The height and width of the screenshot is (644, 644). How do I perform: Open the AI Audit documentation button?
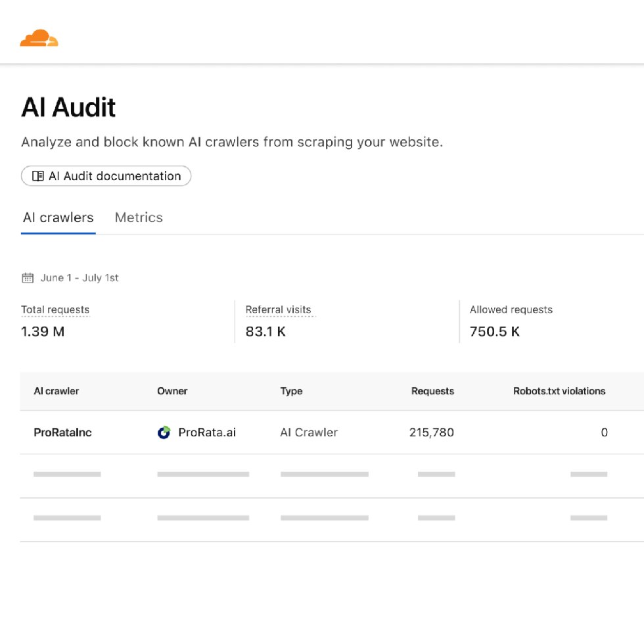(x=106, y=176)
